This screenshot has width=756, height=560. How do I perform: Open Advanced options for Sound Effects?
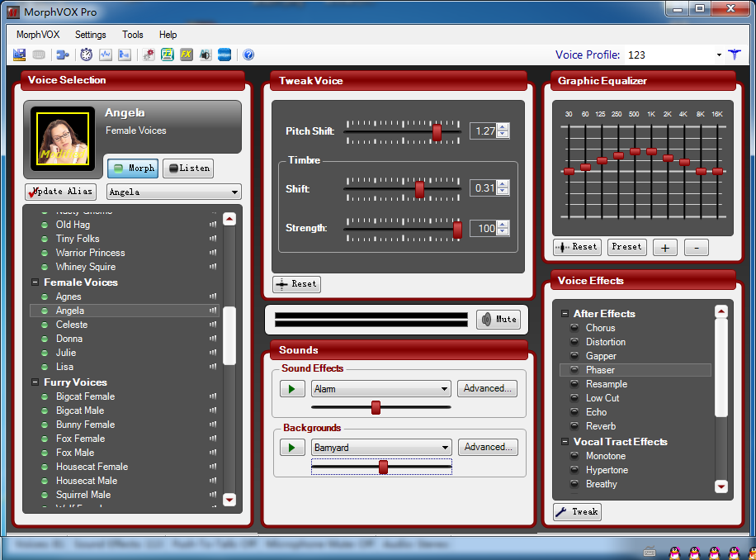coord(487,388)
